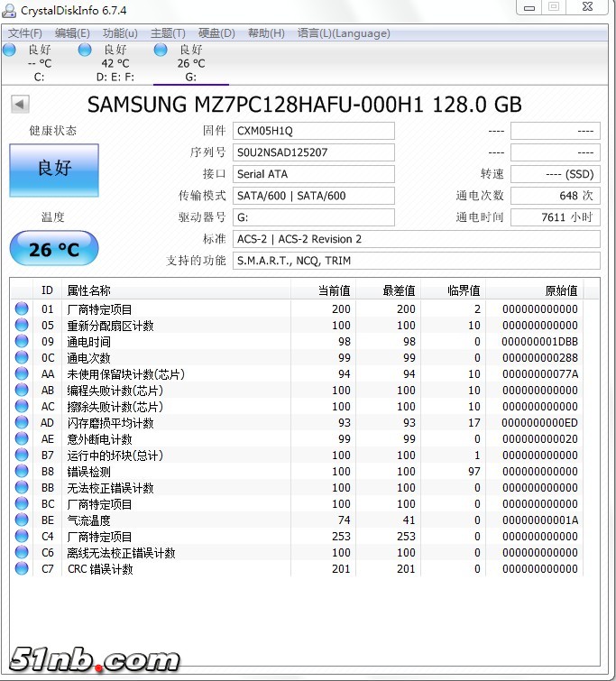Open the 主题(T) menu
The height and width of the screenshot is (681, 616).
click(x=168, y=33)
